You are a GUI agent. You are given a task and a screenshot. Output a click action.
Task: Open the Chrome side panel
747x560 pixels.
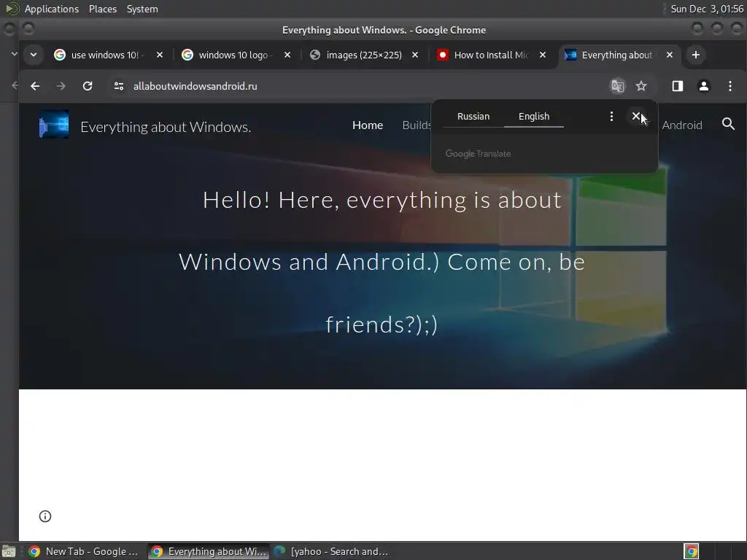pyautogui.click(x=678, y=86)
